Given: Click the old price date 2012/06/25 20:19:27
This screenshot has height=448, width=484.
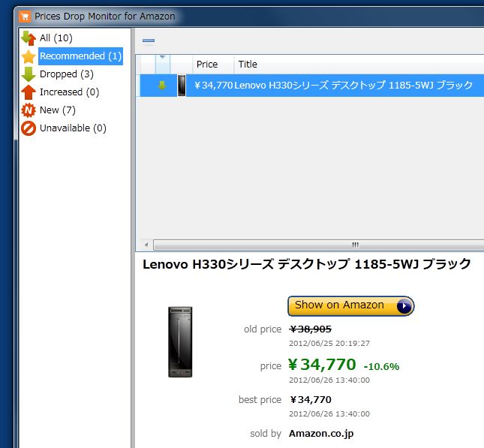Looking at the screenshot, I should click(329, 344).
